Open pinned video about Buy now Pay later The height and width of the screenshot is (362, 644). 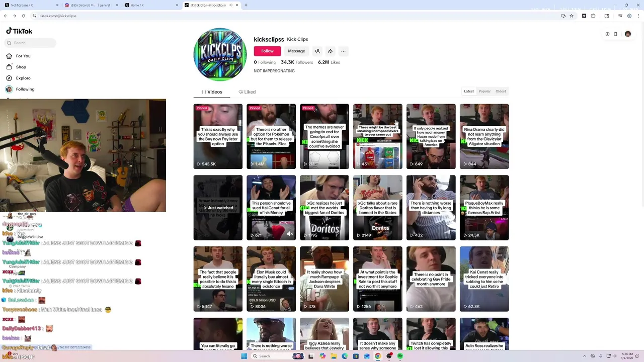pyautogui.click(x=218, y=136)
